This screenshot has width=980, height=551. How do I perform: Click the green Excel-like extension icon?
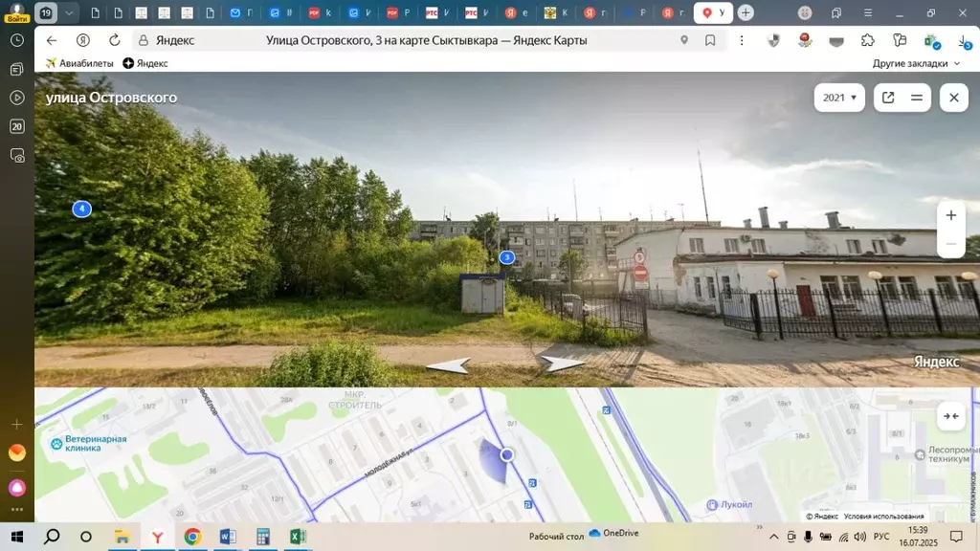(932, 42)
